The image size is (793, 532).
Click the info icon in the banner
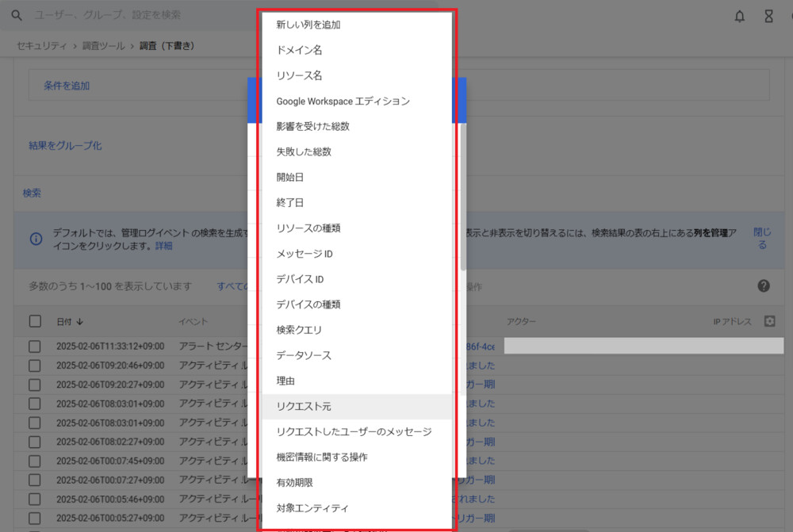point(36,239)
